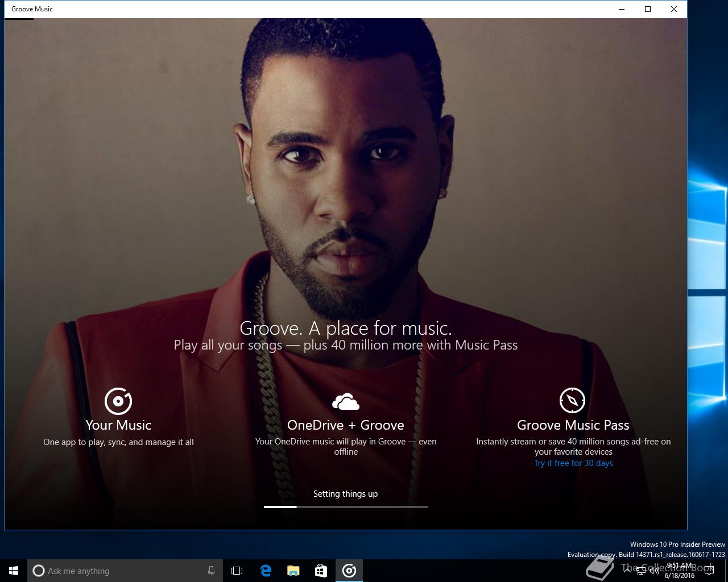Click the Your Music disc icon

pos(118,401)
